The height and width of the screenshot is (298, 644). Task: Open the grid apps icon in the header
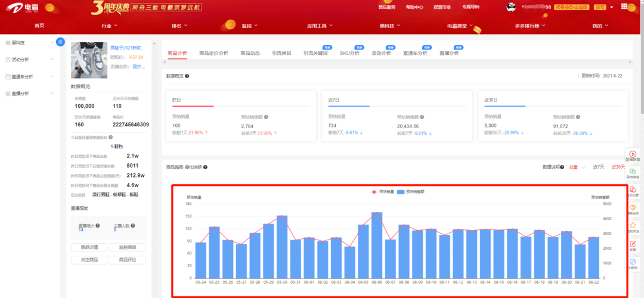click(624, 7)
